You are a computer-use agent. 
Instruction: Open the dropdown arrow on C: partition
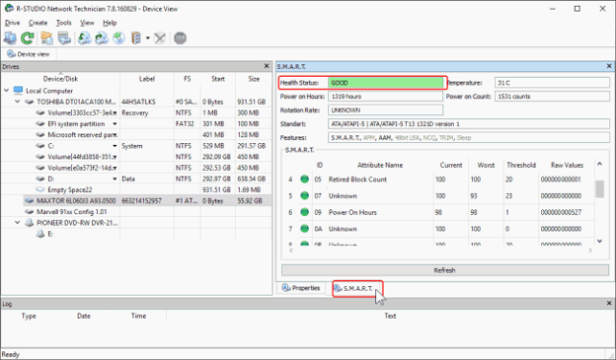click(x=115, y=146)
